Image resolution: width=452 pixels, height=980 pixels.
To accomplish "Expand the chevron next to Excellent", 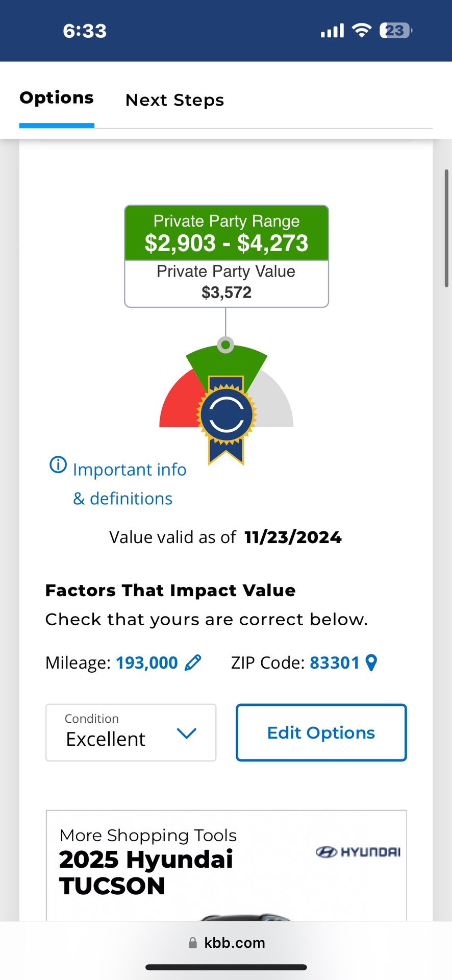I will (x=186, y=733).
